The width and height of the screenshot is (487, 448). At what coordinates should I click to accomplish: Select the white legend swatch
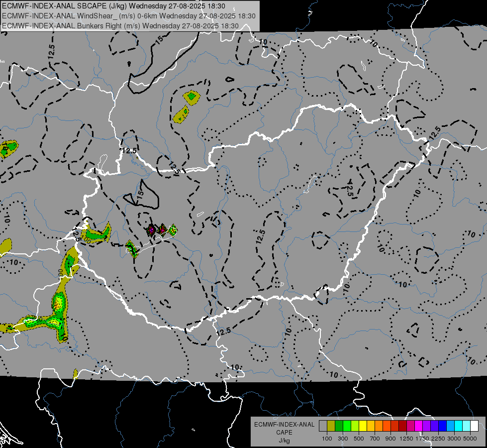point(474,426)
